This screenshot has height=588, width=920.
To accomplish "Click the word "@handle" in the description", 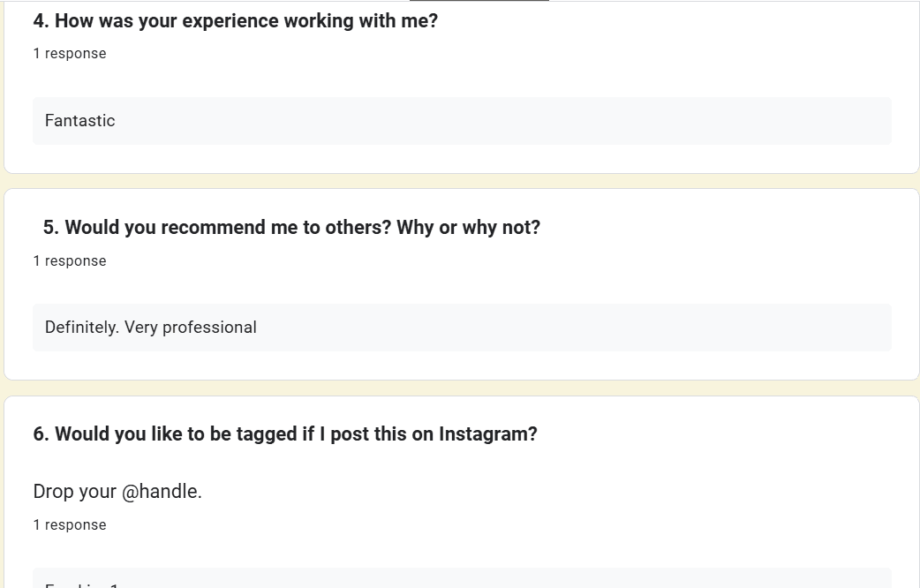I will pos(160,492).
